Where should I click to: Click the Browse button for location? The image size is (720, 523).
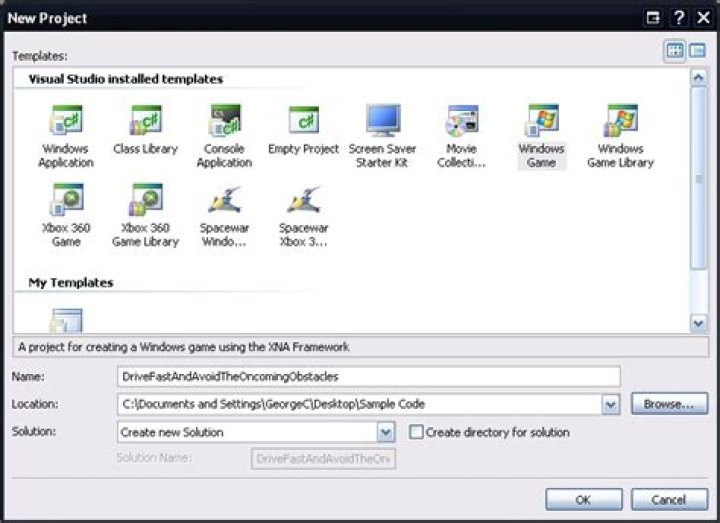click(669, 404)
